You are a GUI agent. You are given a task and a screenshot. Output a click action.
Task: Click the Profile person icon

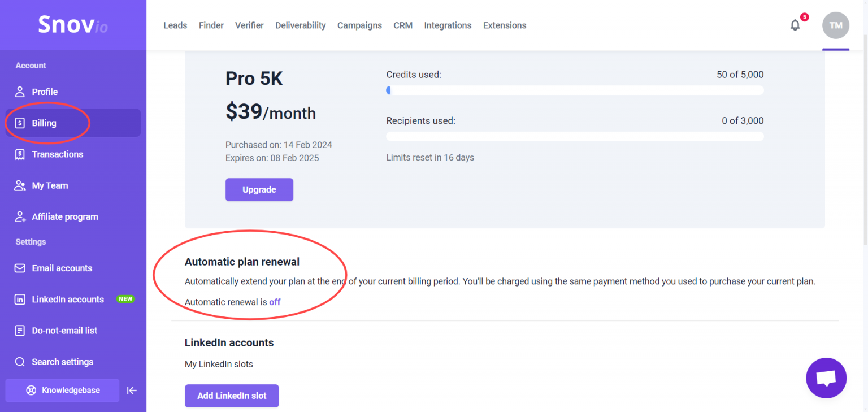pyautogui.click(x=20, y=92)
